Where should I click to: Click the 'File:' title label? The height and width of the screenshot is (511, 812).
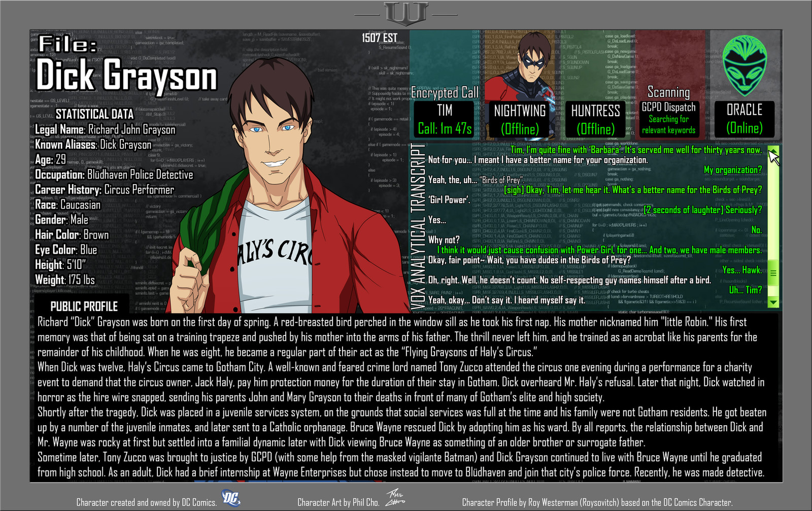tap(68, 44)
